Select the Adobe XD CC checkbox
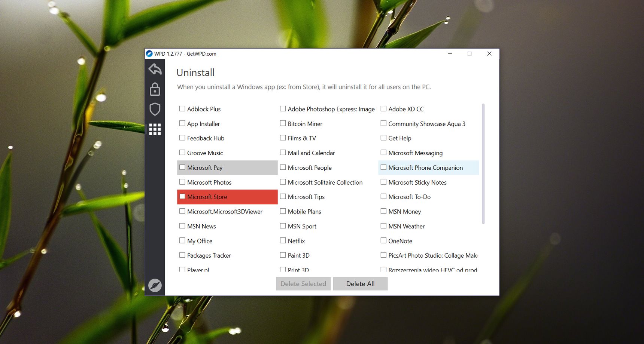Image resolution: width=644 pixels, height=344 pixels. [x=383, y=109]
